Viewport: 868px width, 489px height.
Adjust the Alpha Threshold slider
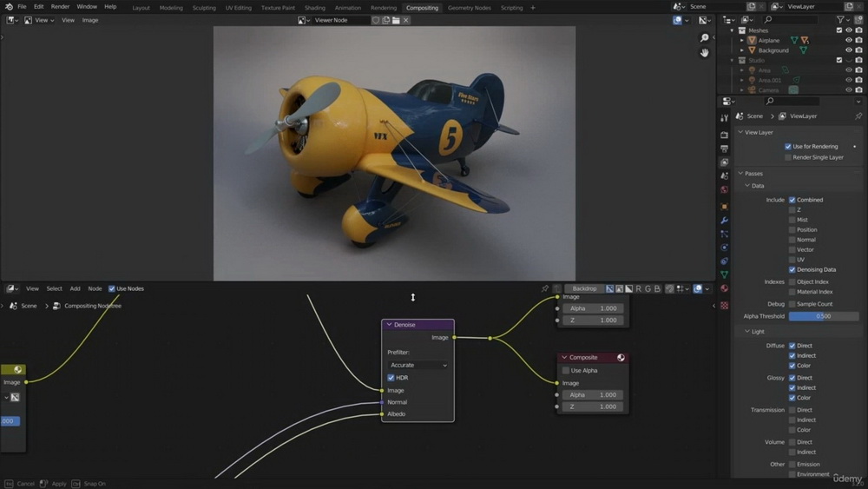coord(823,316)
